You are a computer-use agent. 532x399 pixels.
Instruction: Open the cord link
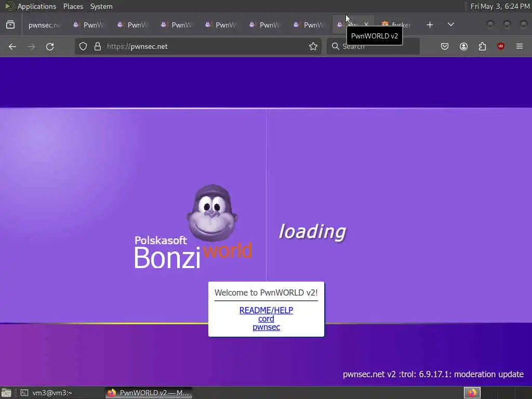[x=267, y=319]
